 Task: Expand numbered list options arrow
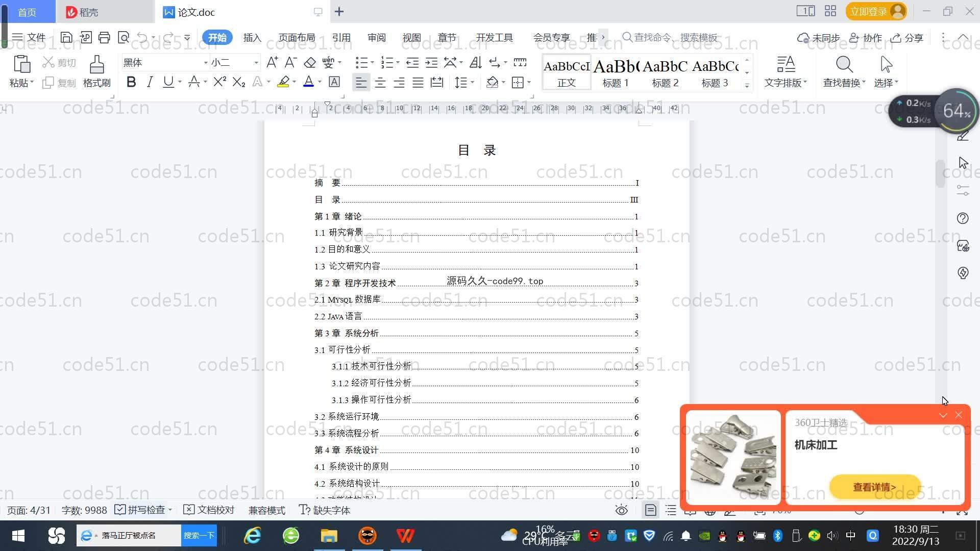[398, 63]
